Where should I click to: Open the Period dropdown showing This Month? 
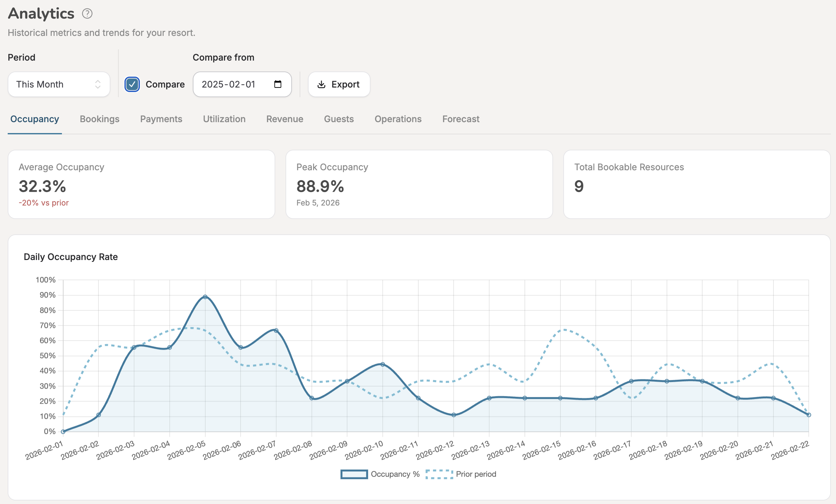pos(59,84)
